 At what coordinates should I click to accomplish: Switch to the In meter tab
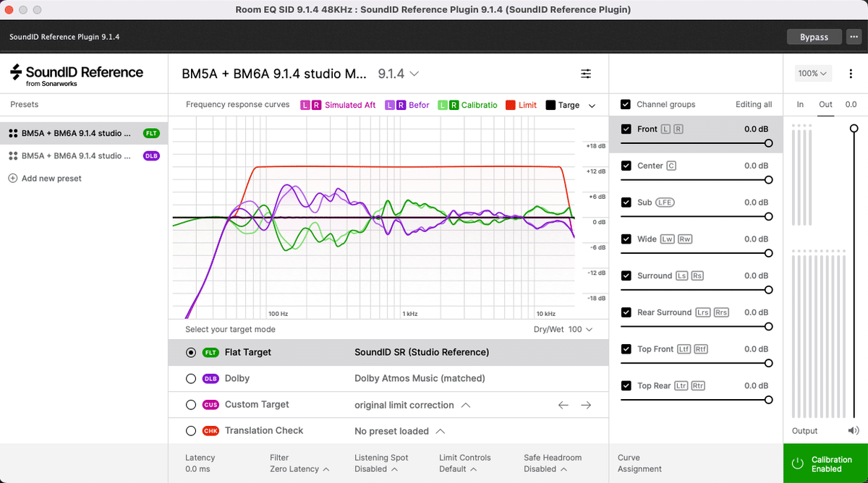[800, 105]
